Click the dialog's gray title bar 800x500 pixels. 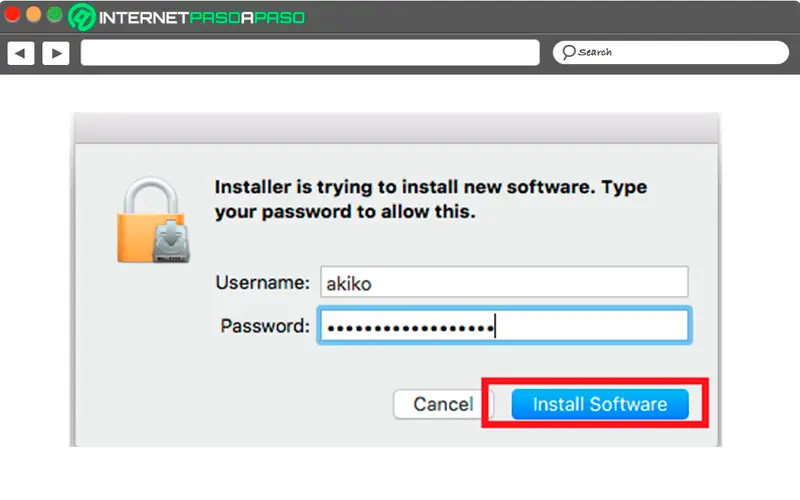395,127
